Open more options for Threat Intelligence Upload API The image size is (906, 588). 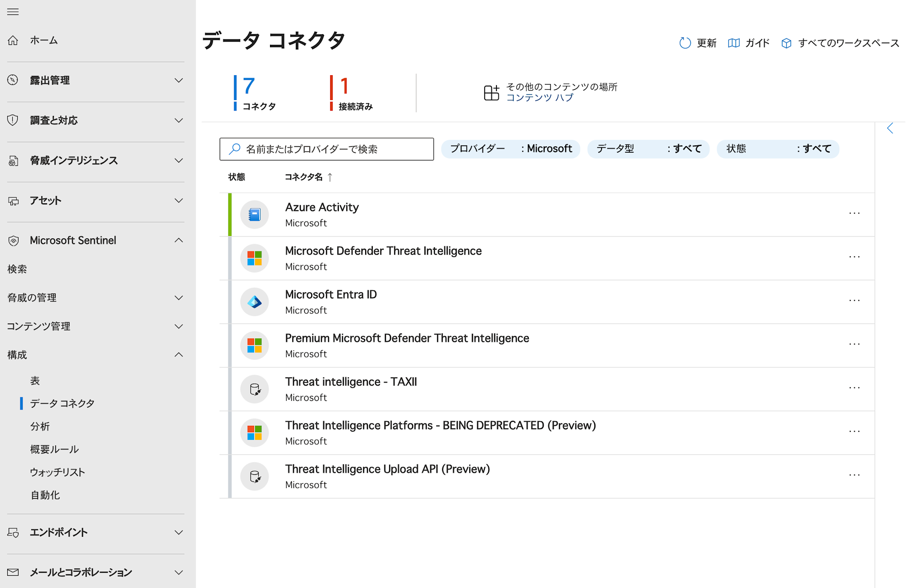click(854, 475)
